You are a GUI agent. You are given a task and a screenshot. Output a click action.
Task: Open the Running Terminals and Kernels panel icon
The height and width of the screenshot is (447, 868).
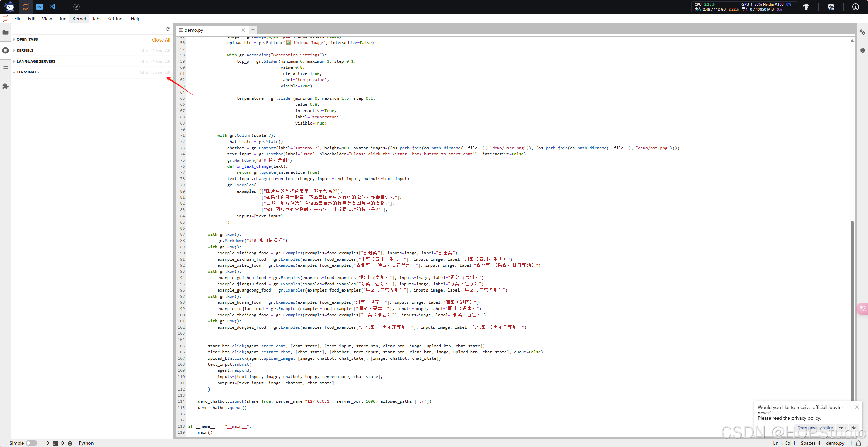pos(5,50)
